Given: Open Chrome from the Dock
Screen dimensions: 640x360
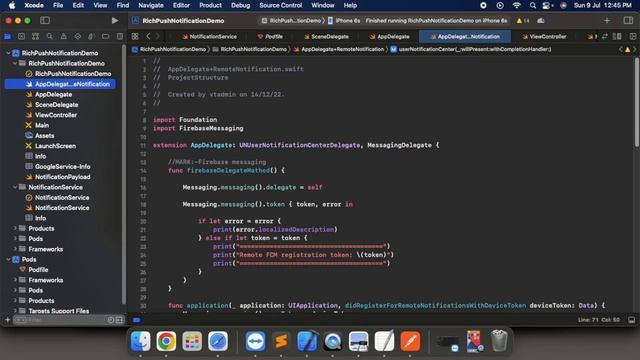Looking at the screenshot, I should [x=166, y=341].
